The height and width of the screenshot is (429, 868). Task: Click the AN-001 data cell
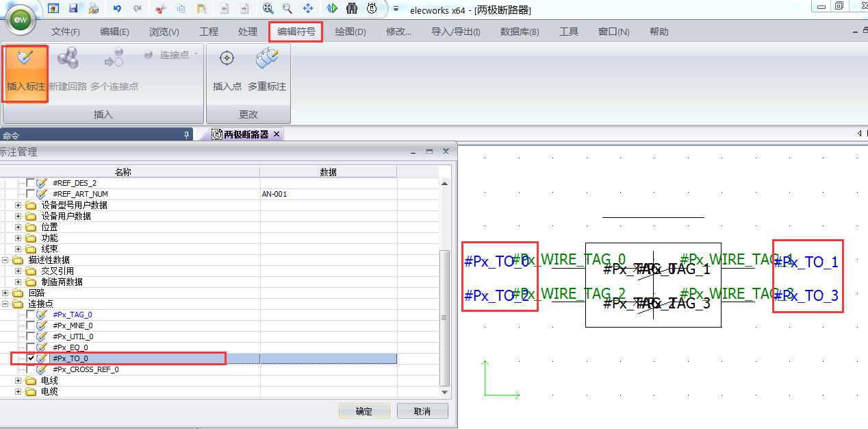pos(329,194)
